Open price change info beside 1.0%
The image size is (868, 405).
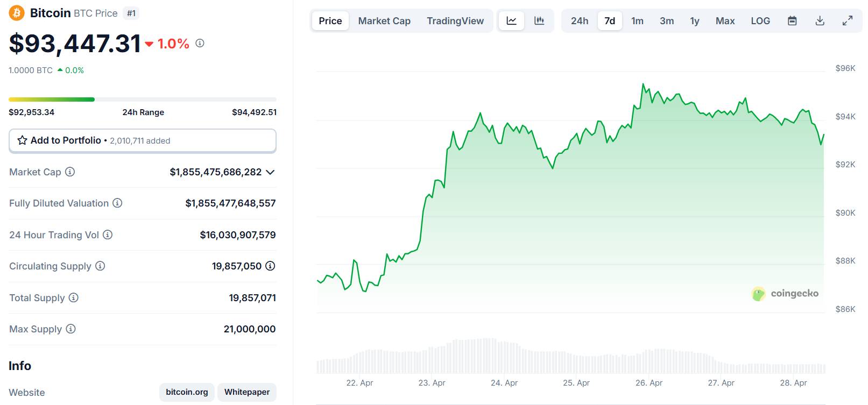(200, 43)
